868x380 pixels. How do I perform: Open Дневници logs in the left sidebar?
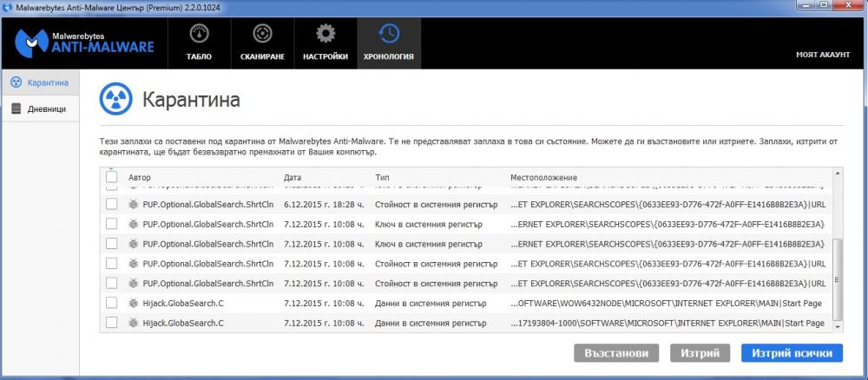40,108
